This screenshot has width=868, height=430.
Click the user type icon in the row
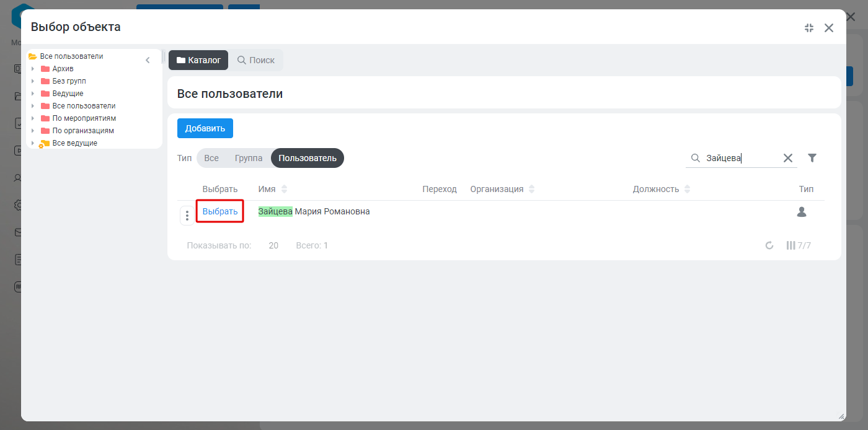tap(802, 212)
